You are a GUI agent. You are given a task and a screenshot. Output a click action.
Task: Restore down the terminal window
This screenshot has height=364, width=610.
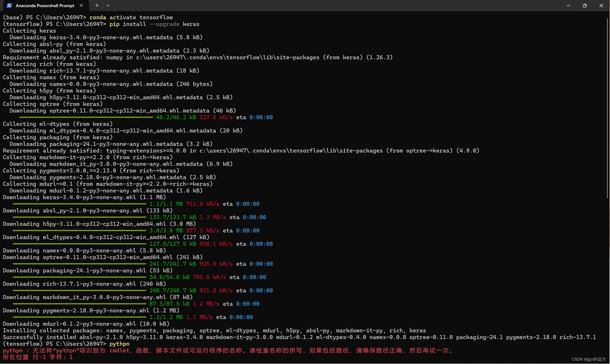(585, 5)
